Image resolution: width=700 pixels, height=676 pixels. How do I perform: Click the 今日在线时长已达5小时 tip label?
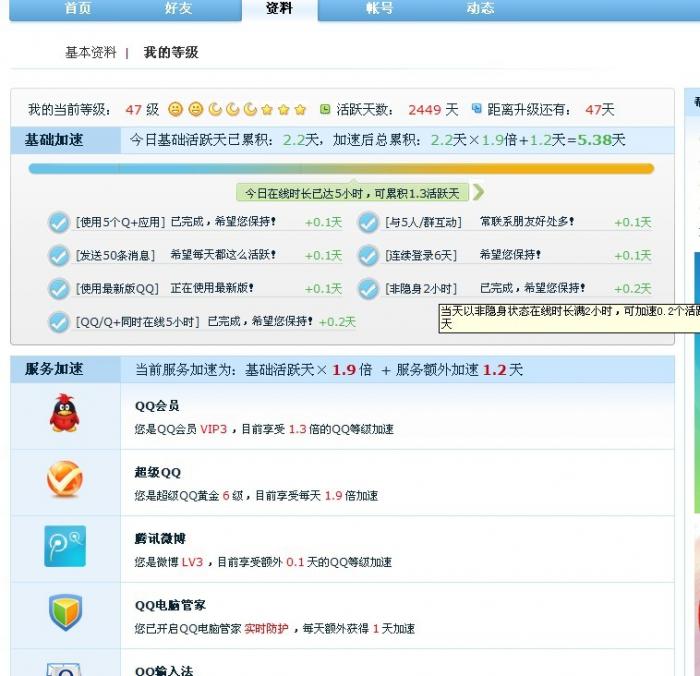(x=352, y=193)
